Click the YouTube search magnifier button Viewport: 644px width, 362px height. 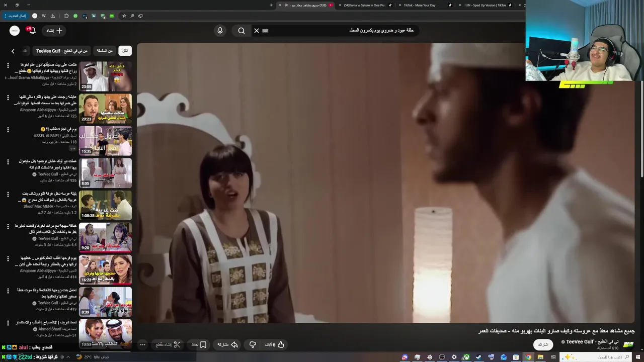pyautogui.click(x=242, y=31)
